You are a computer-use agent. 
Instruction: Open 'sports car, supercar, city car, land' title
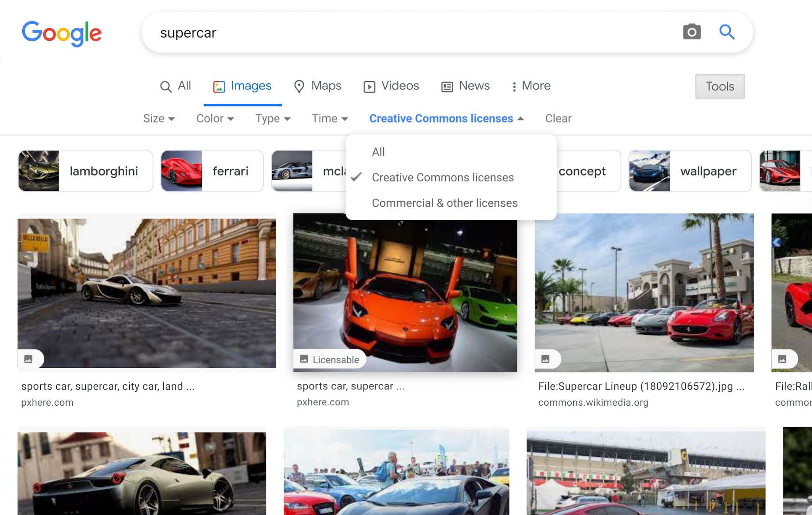(x=108, y=386)
